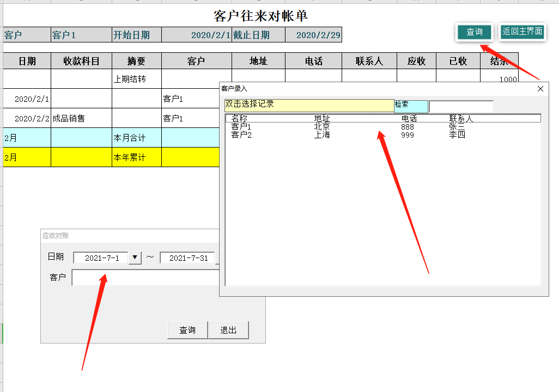Screen dimensions: 559x392
Task: Select the 客户1 row from 北京 in the list
Action: point(383,127)
